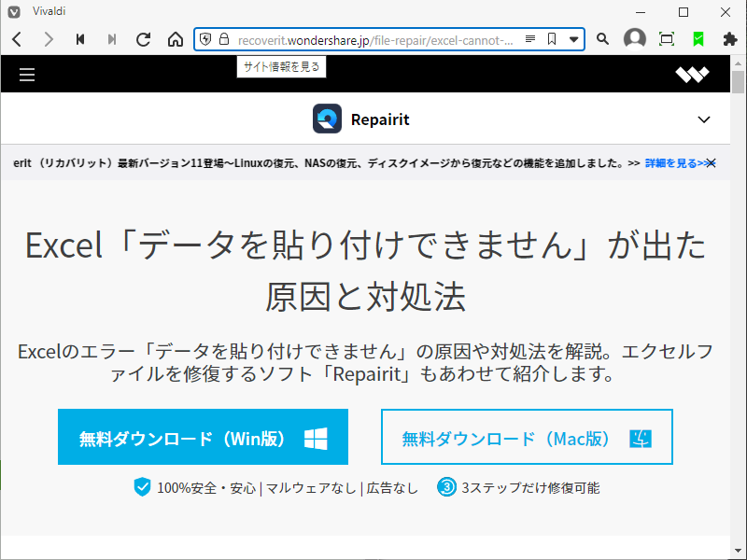Expand the Repairit navigation chevron
747x560 pixels.
(x=704, y=119)
